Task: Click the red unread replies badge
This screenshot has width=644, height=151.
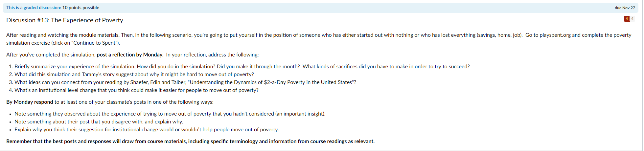Action: 627,19
